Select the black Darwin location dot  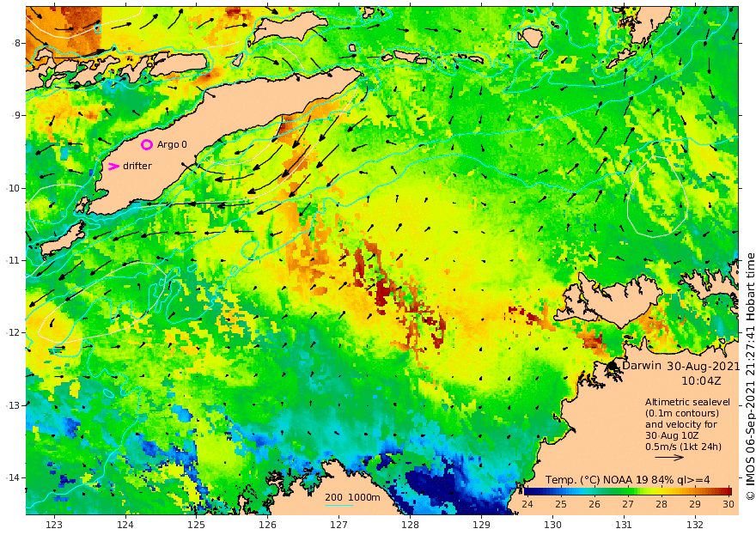tap(613, 366)
